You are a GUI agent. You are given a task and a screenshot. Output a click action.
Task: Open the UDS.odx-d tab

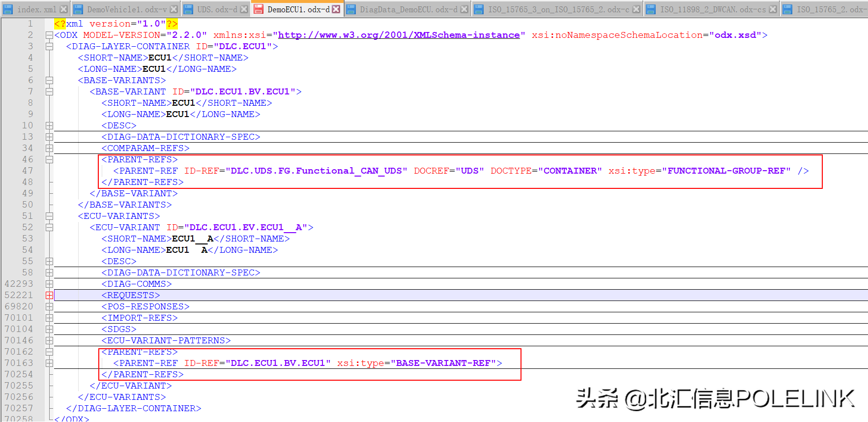217,9
